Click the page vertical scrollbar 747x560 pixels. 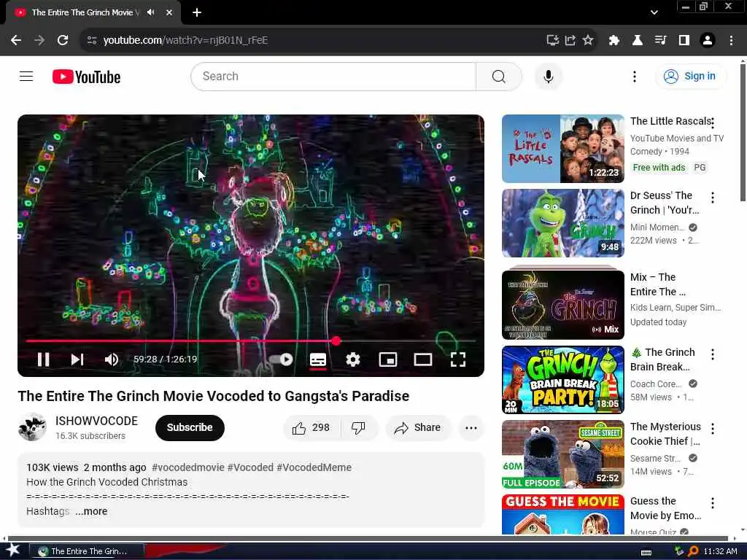coord(743,133)
